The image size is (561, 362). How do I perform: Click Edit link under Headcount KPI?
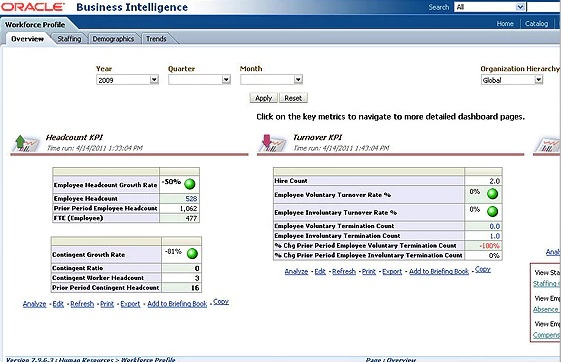click(x=58, y=304)
